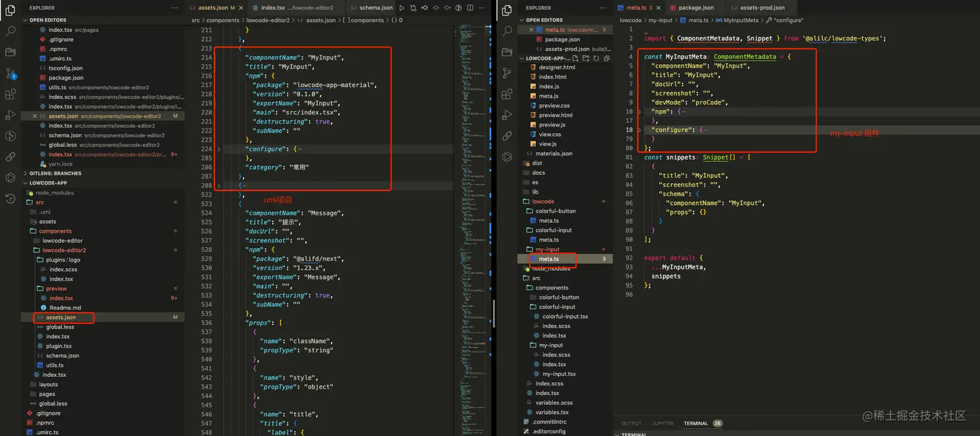
Task: Click 'components' breadcrumb in left editor
Action: 223,20
